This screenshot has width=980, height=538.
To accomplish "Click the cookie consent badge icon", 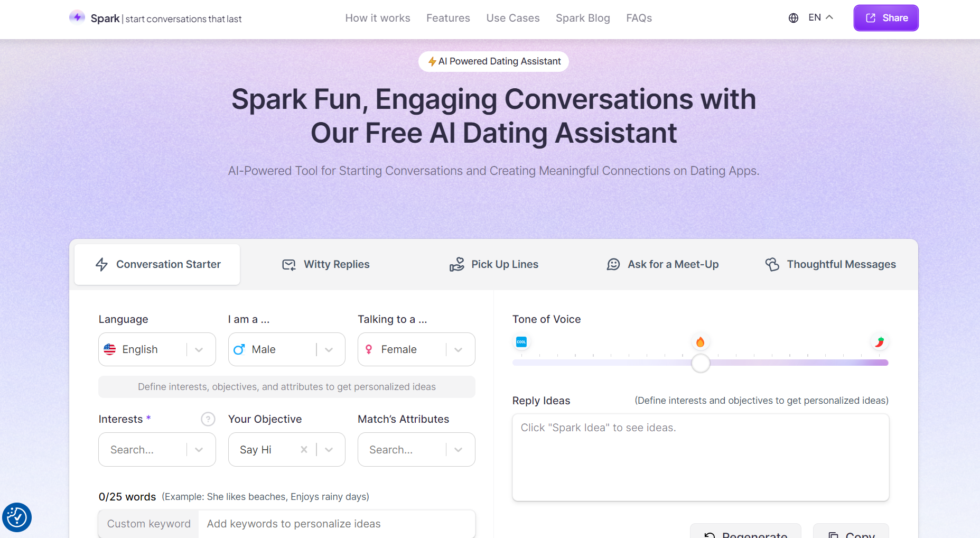I will coord(17,517).
